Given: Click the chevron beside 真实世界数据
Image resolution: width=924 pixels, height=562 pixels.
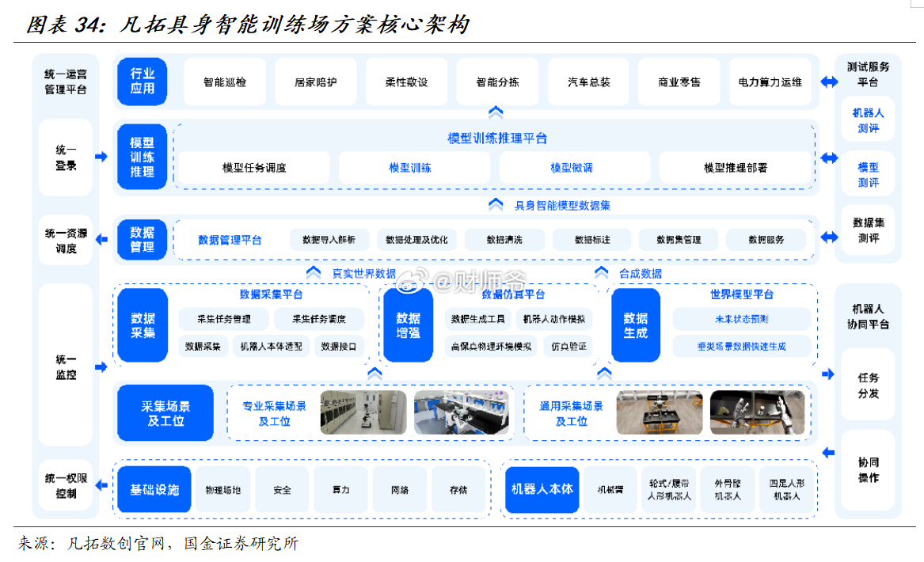Looking at the screenshot, I should pos(314,273).
